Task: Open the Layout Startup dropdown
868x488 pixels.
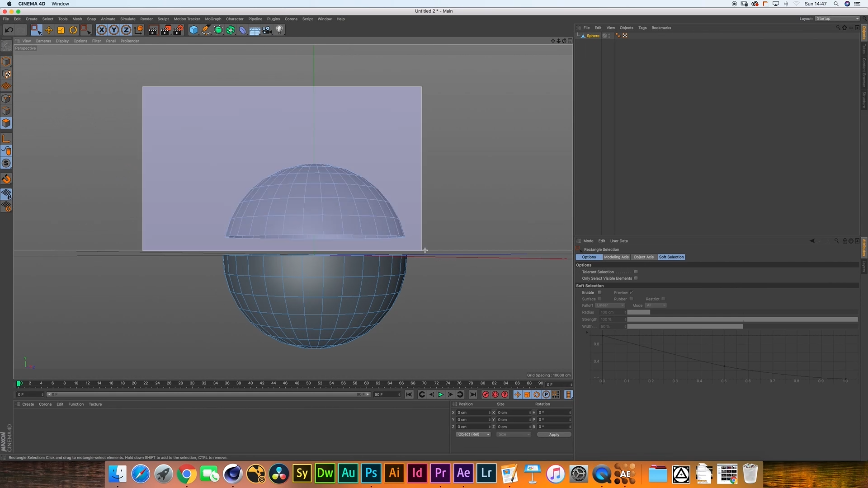Action: tap(837, 19)
